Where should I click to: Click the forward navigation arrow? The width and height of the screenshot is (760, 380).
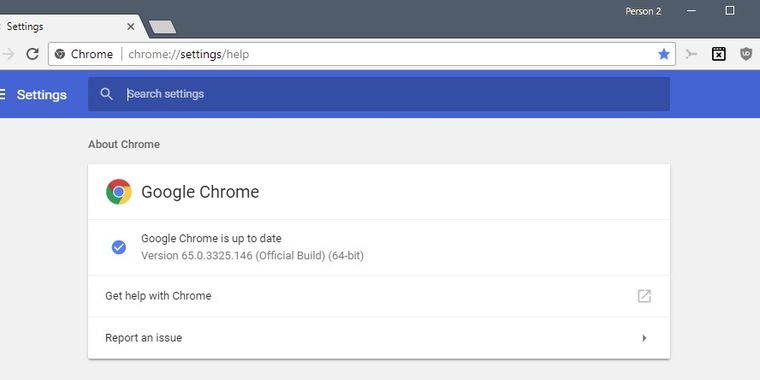(x=8, y=54)
